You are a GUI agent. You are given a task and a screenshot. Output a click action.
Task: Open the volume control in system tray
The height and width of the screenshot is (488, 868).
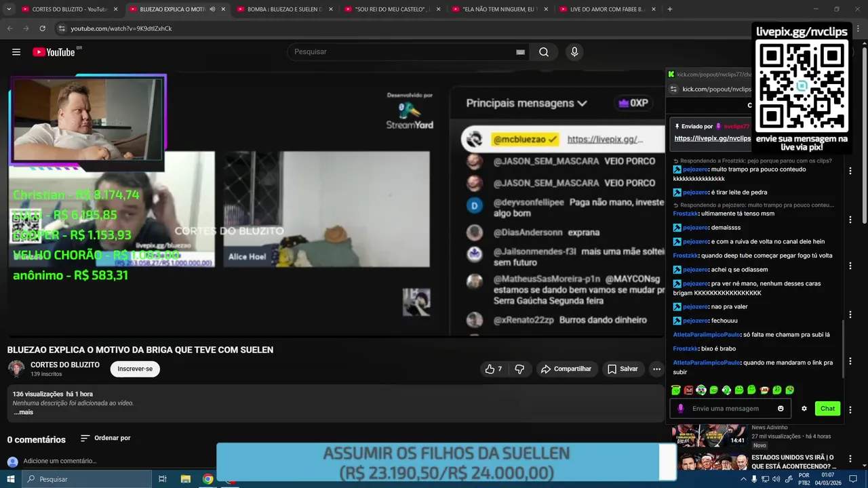coord(777,479)
